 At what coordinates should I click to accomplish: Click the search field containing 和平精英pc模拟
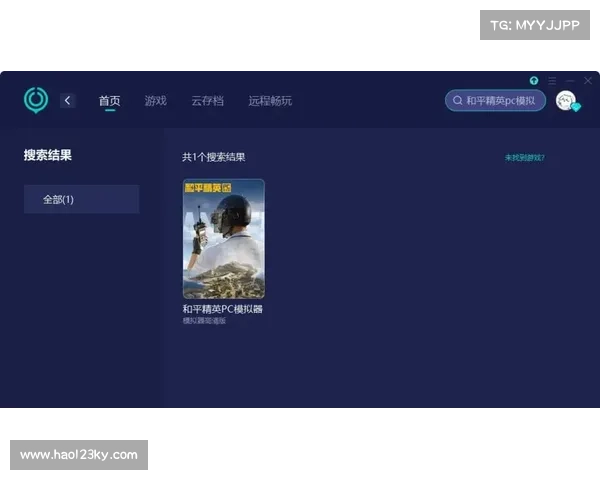(500, 101)
